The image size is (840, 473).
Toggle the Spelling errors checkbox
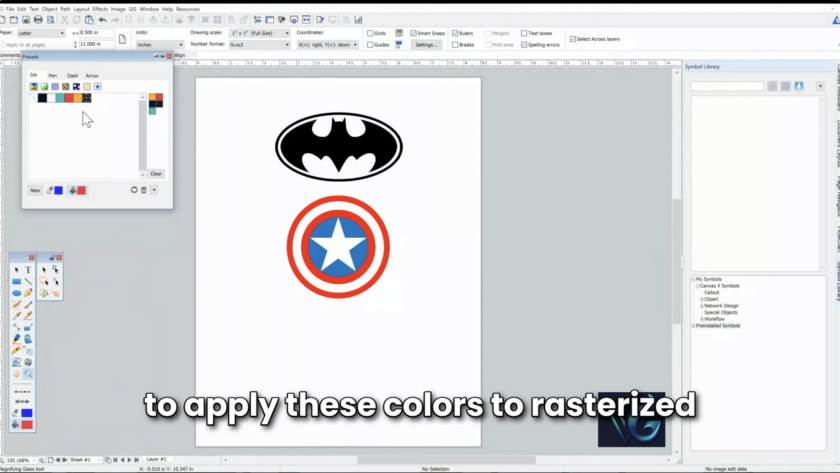[524, 45]
